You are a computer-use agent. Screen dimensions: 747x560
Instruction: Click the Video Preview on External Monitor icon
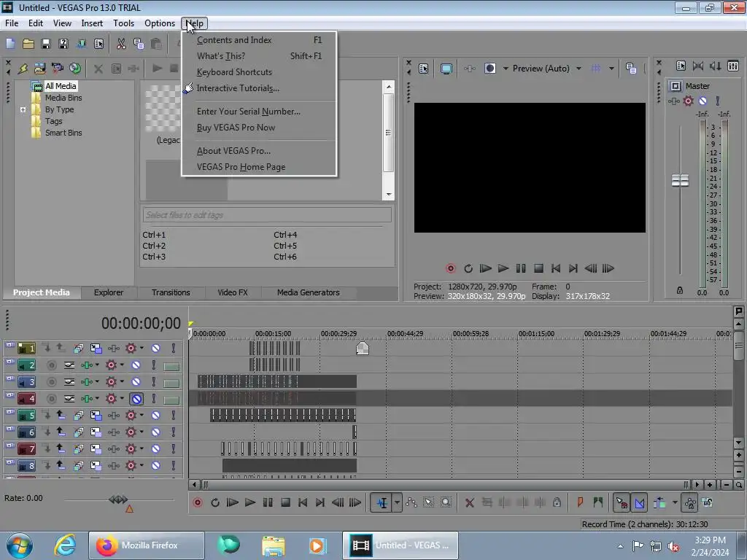point(446,69)
